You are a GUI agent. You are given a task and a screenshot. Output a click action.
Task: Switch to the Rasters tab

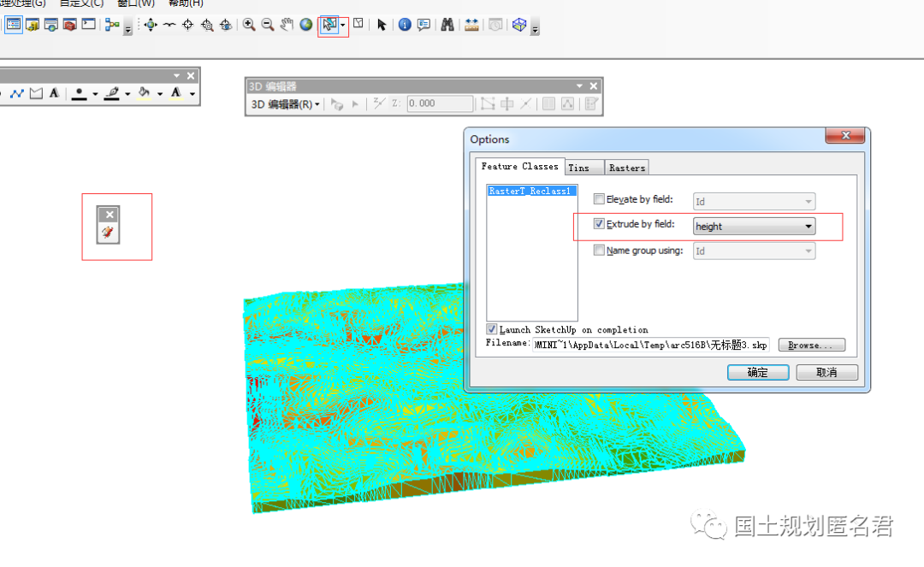coord(627,168)
